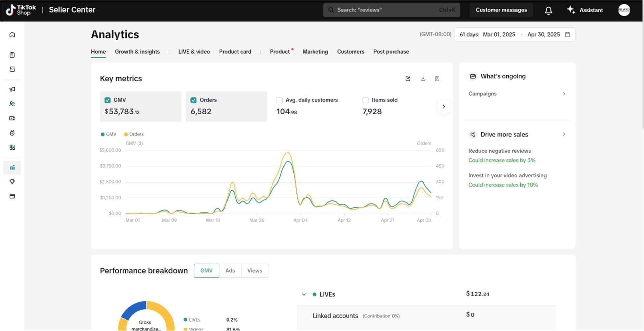
Task: Click "Reduce negative reviews" suggestion
Action: (499, 151)
